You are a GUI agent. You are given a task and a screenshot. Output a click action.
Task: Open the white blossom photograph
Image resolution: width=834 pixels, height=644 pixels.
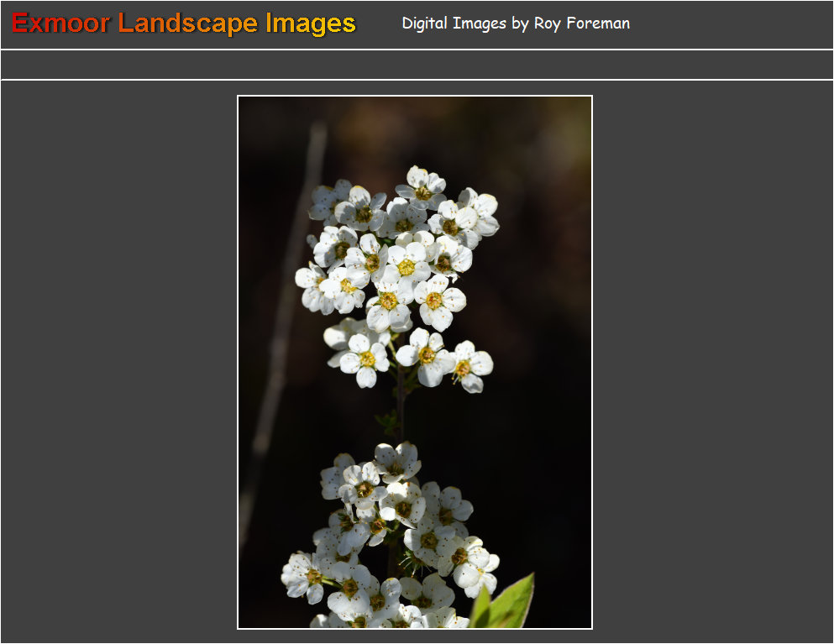(x=415, y=362)
